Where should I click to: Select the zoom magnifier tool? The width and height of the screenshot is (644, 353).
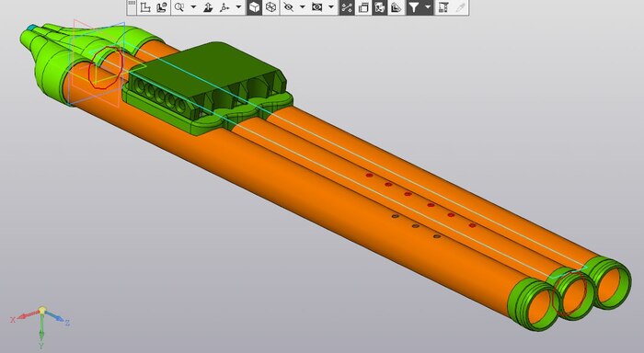pyautogui.click(x=179, y=7)
